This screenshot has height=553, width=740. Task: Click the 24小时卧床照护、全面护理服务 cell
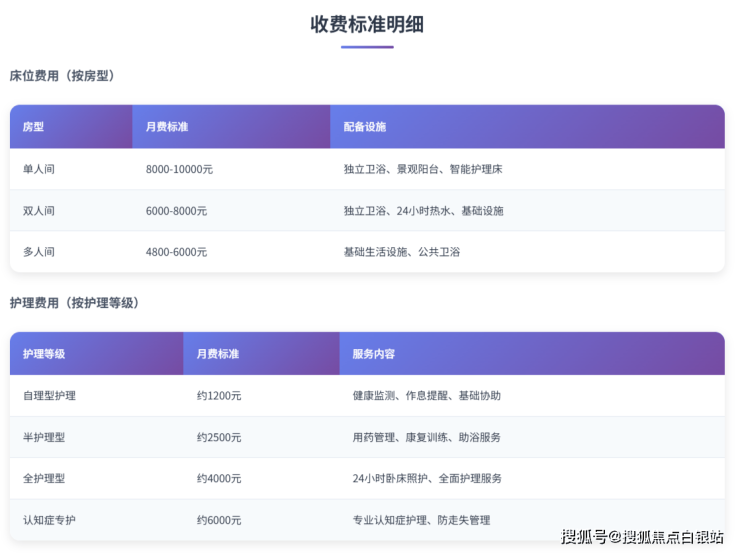(x=427, y=479)
